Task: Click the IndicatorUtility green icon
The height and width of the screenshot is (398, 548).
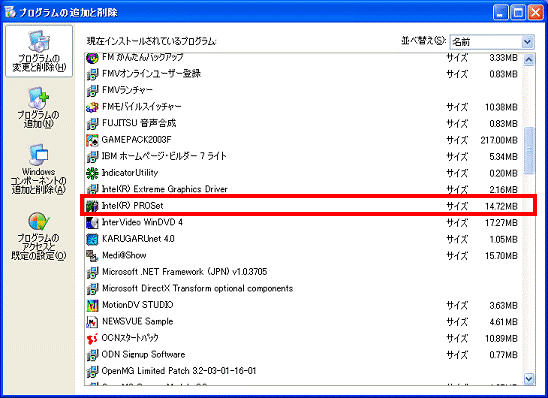Action: pos(92,173)
